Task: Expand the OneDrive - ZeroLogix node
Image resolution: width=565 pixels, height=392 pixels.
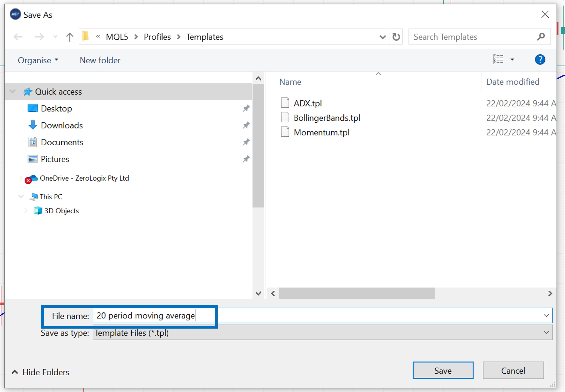Action: coord(21,178)
